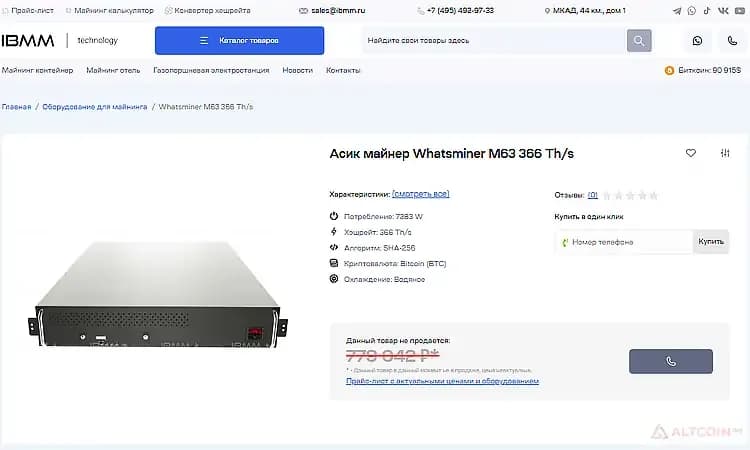Click the Хэшрейт: 366 Th/s text
This screenshot has width=750, height=450.
[x=377, y=232]
